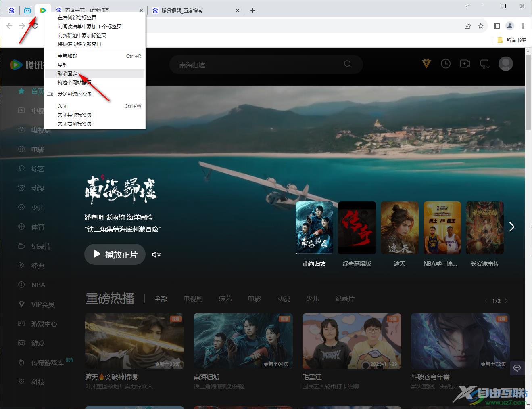Image resolution: width=532 pixels, height=409 pixels.
Task: Open watch history clock icon
Action: coord(446,63)
